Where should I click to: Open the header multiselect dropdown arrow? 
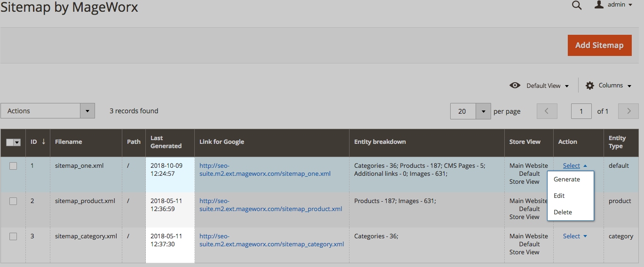click(17, 142)
